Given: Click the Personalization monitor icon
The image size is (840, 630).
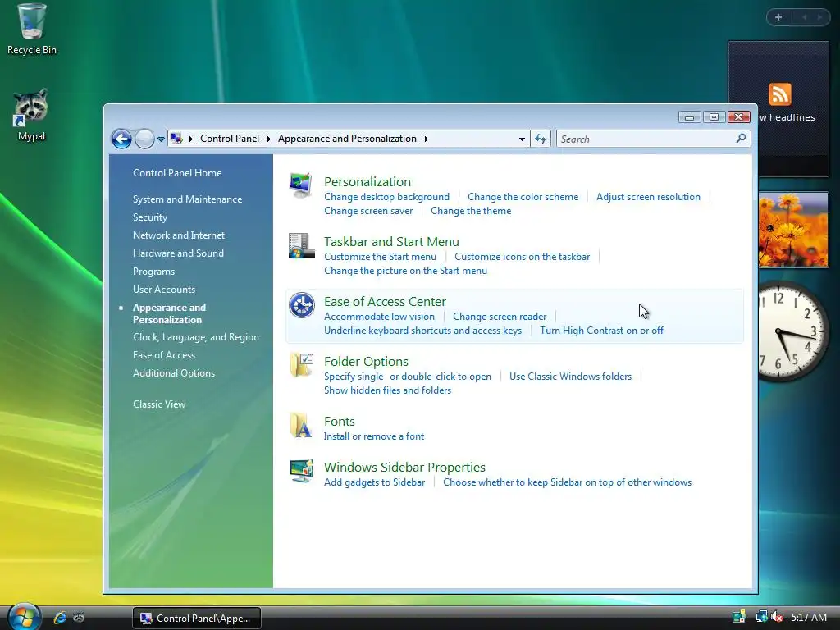Looking at the screenshot, I should (300, 185).
